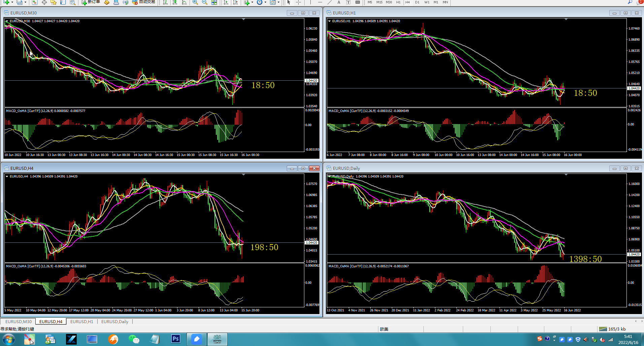Open Photoshop from the taskbar

coord(175,339)
